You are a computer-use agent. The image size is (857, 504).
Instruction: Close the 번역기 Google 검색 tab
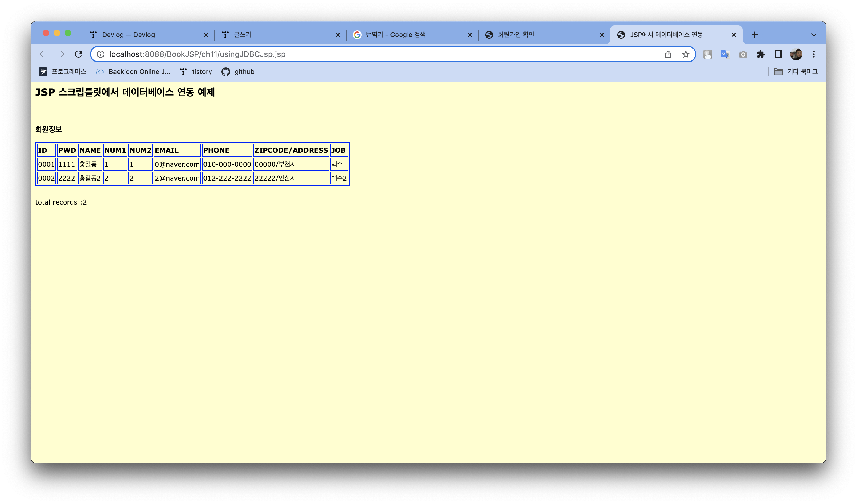pyautogui.click(x=470, y=35)
